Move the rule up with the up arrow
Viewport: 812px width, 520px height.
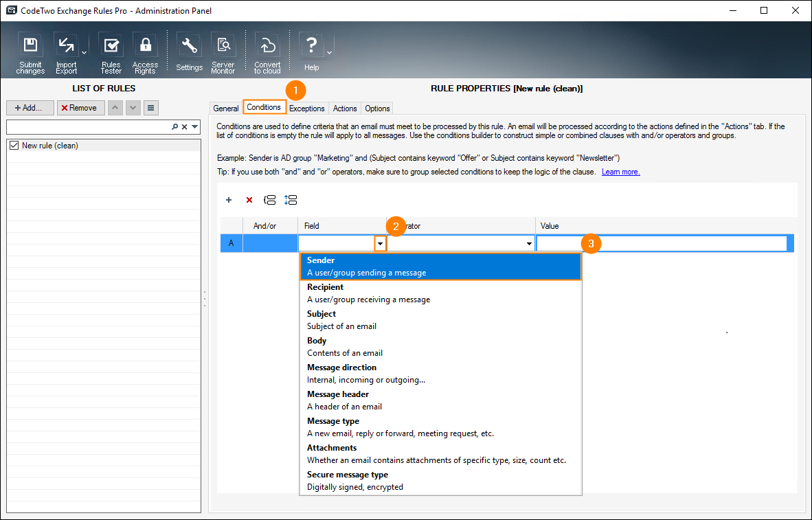click(115, 108)
